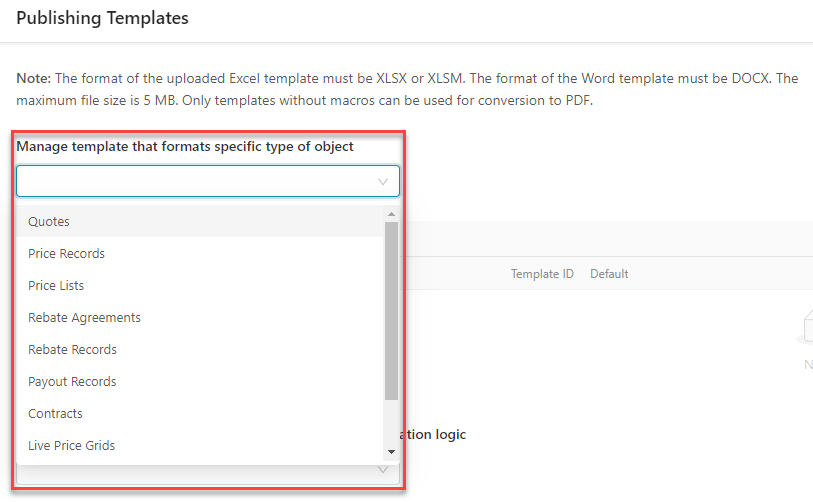Collapse the object type dropdown via chevron
The image size is (813, 502).
(382, 181)
